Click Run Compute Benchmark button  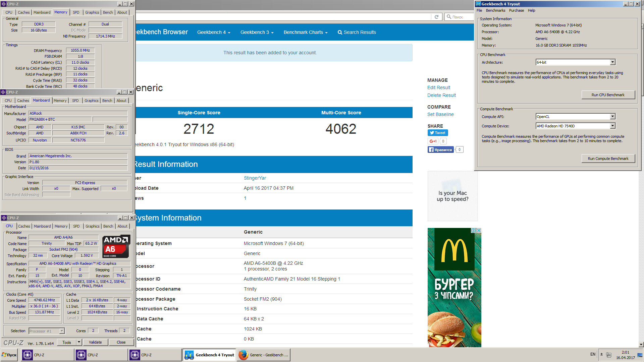[x=608, y=159]
